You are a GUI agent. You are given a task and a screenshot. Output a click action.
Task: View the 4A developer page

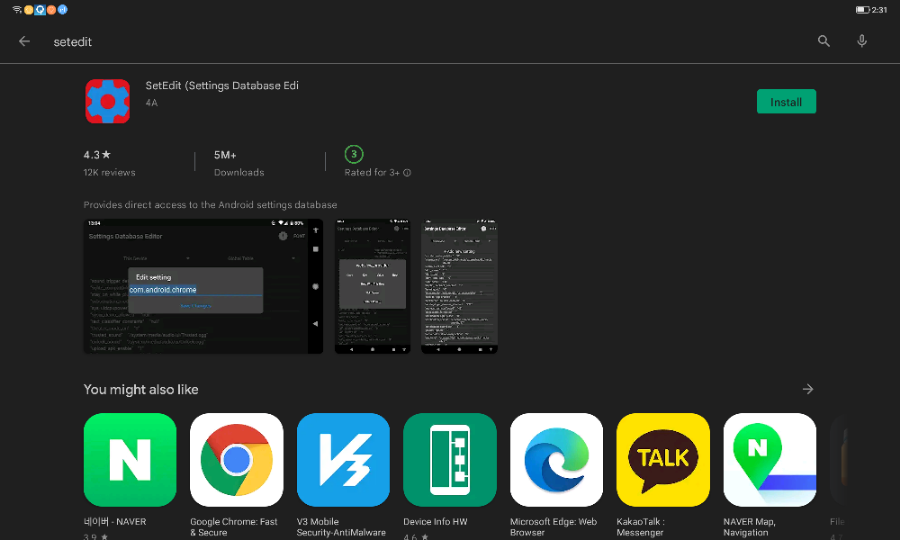(152, 103)
